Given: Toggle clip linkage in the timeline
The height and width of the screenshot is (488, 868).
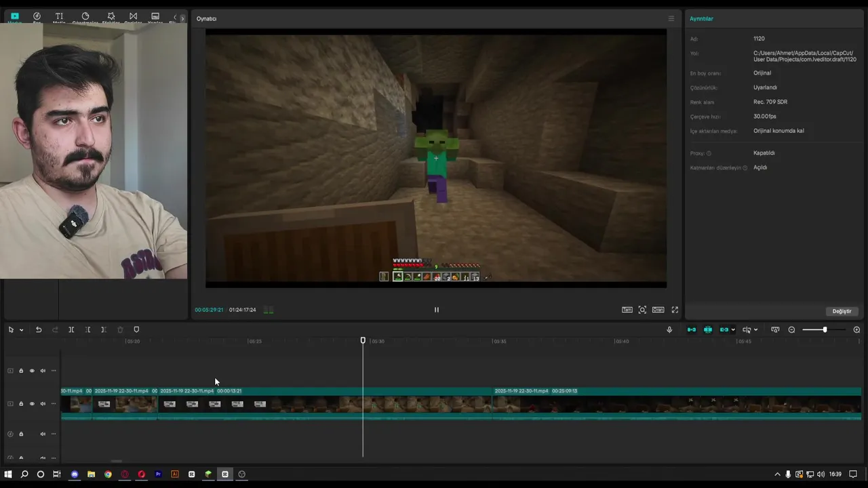Looking at the screenshot, I should coord(724,330).
